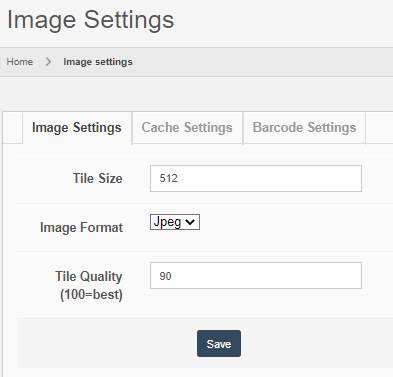Click the Tile Size label
393x377 pixels.
(98, 178)
